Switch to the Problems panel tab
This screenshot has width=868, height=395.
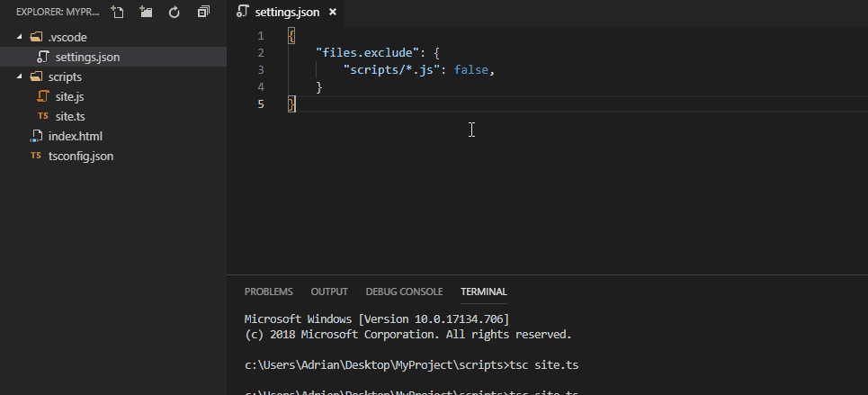coord(268,292)
